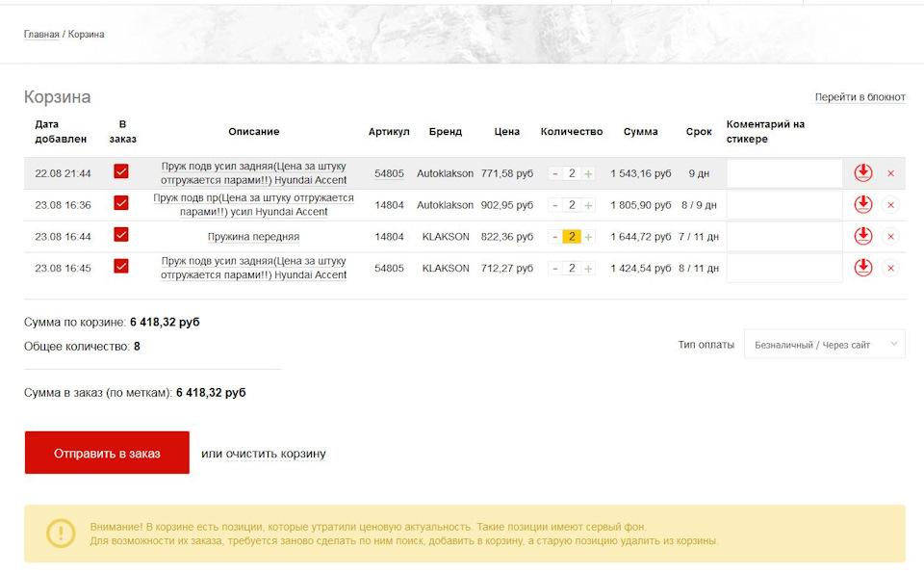Click Отправить в заказ button
Screen dimensions: 924x573
[x=107, y=453]
